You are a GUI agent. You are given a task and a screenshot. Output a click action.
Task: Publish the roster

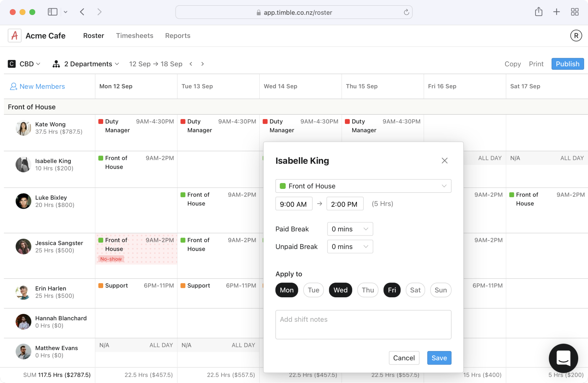pos(567,64)
